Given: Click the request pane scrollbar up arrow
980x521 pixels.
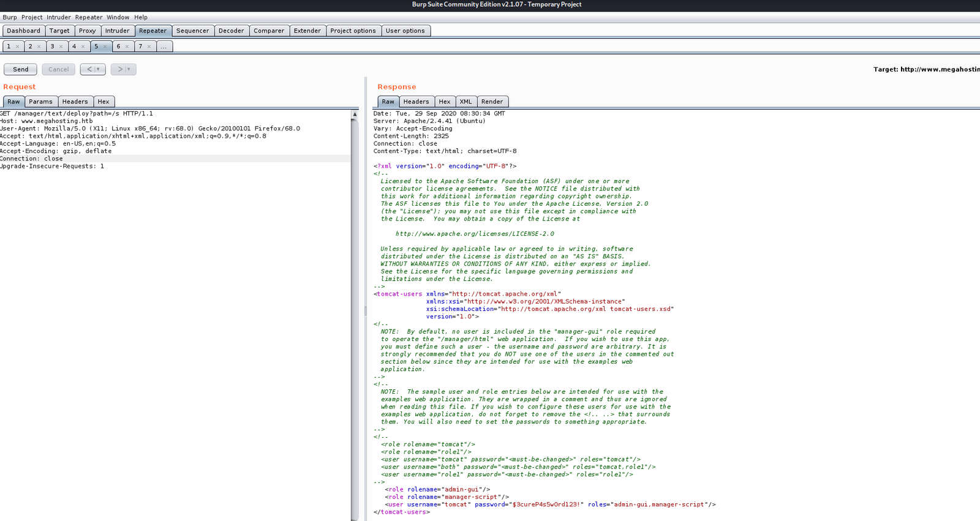Looking at the screenshot, I should pyautogui.click(x=355, y=114).
